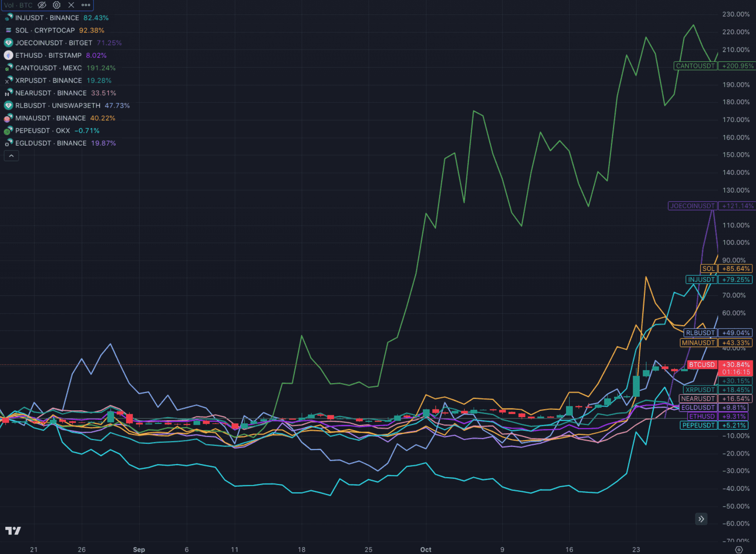Click the Solana icon in the legend
This screenshot has width=756, height=554.
coord(8,30)
